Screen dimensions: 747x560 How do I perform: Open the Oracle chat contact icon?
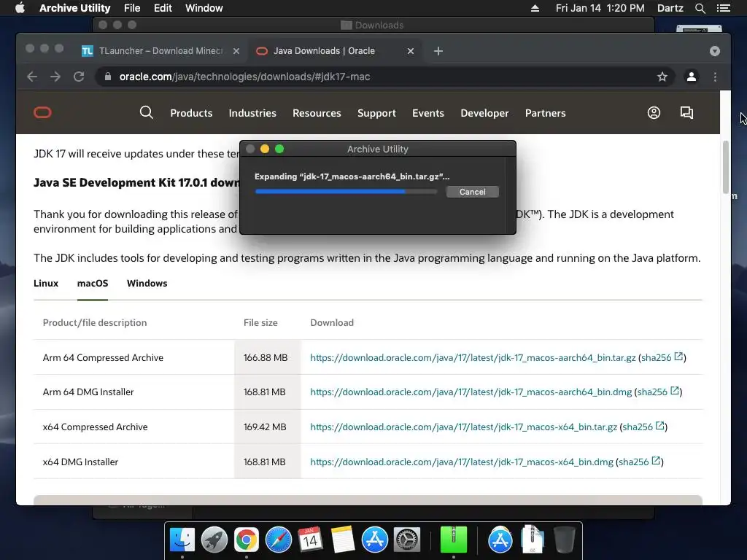pyautogui.click(x=686, y=112)
